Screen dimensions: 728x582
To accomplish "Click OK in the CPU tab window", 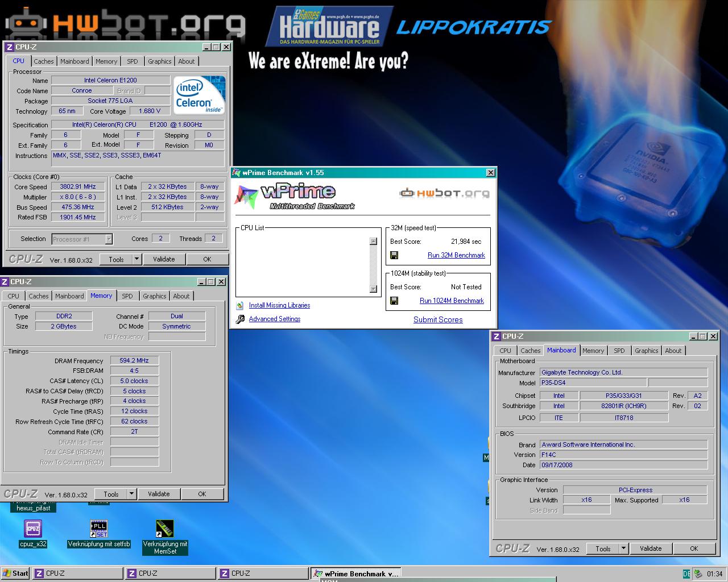I will point(207,259).
